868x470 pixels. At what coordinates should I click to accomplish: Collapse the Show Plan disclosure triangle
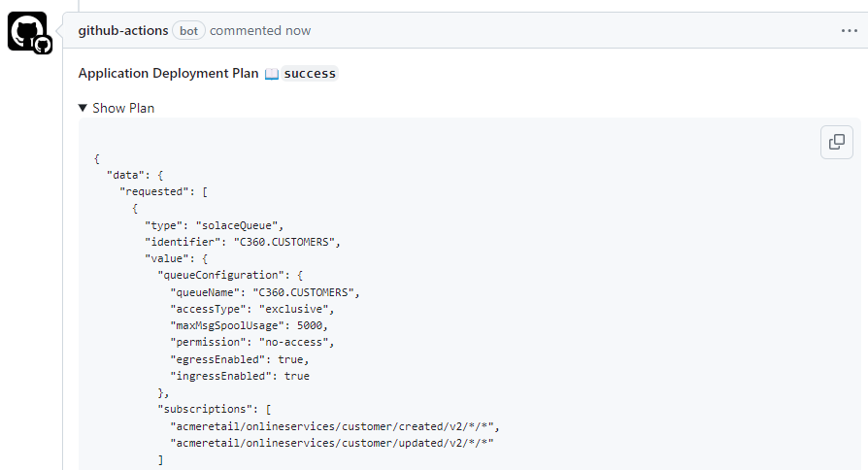83,108
